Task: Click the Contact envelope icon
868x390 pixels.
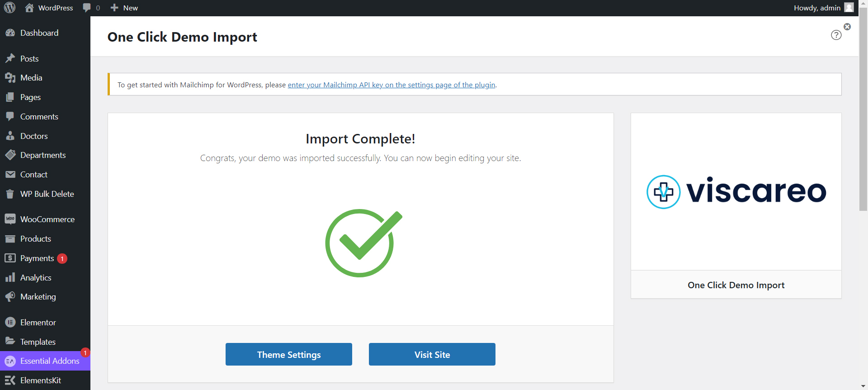Action: [x=10, y=175]
